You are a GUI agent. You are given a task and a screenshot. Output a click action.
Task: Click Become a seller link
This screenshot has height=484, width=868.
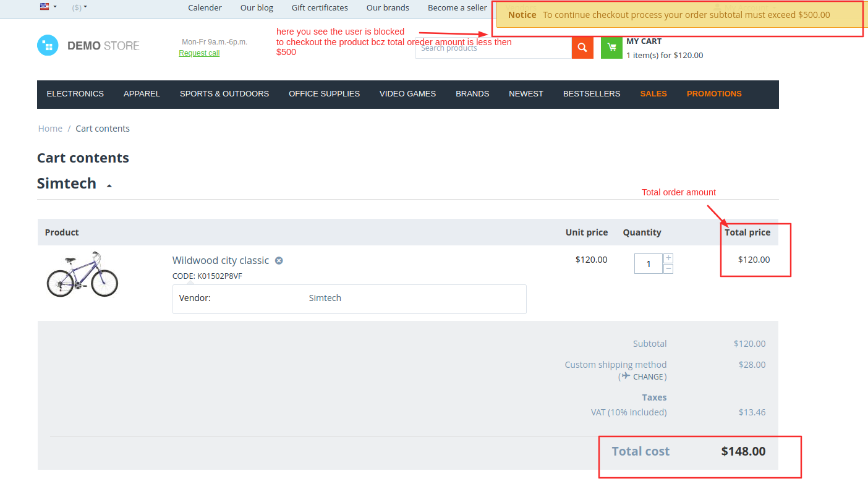(457, 7)
